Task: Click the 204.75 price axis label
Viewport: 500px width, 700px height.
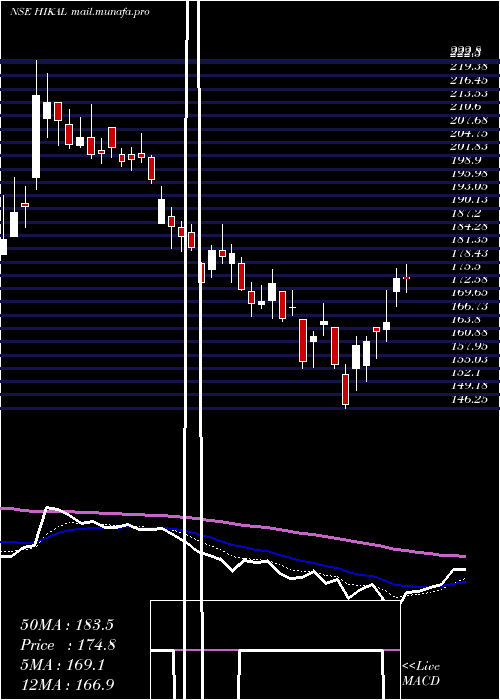Action: tap(468, 133)
